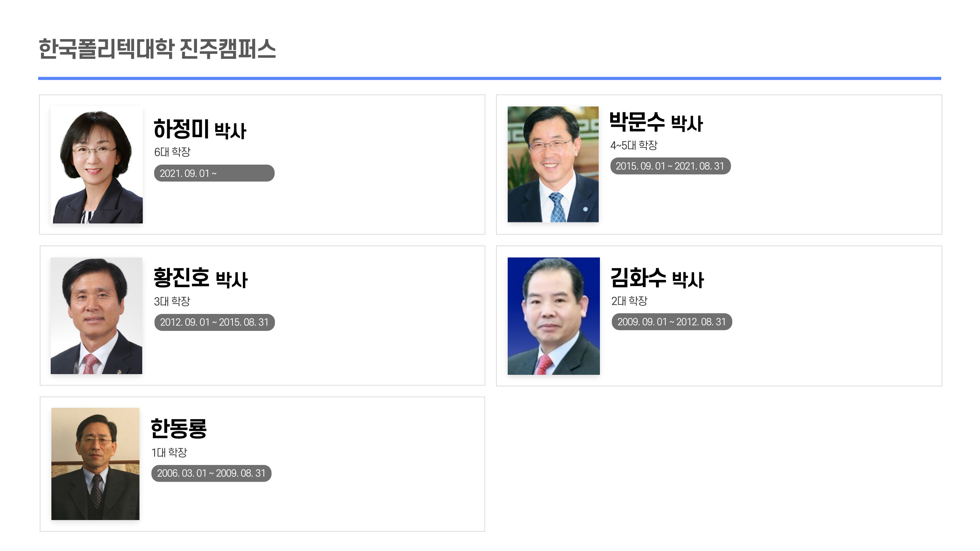
Task: Click the 1대 학장 label
Action: point(169,452)
